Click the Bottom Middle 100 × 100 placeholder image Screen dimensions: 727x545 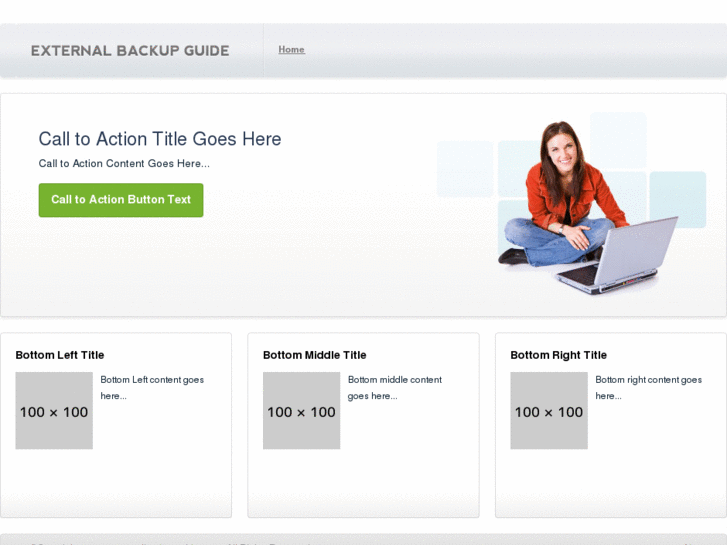(301, 410)
